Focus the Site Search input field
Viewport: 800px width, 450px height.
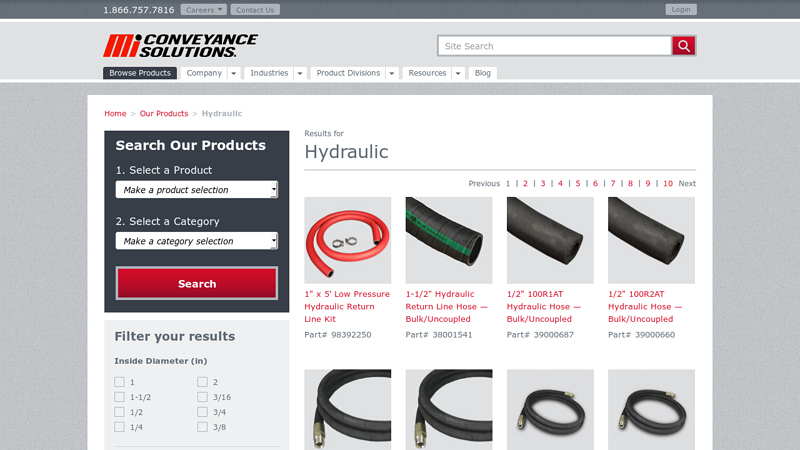click(x=555, y=46)
